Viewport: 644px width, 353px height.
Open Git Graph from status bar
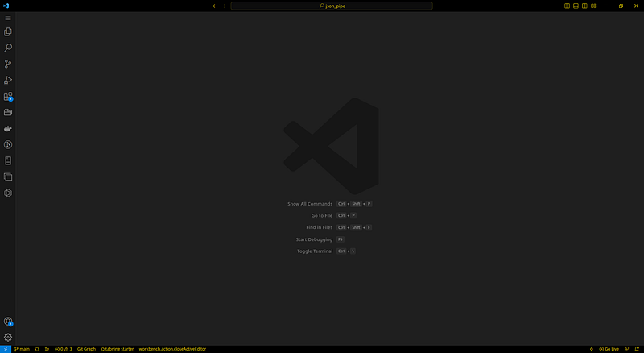point(86,349)
